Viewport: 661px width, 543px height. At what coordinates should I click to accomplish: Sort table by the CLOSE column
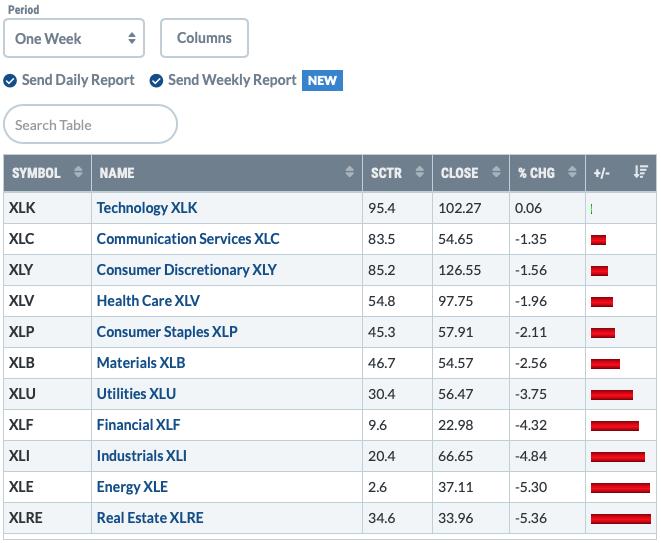tap(470, 173)
